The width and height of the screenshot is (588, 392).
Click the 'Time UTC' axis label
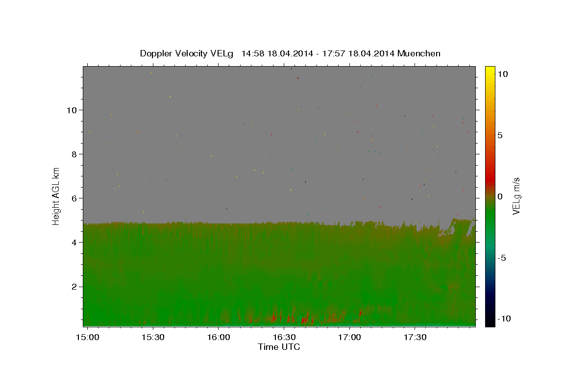(x=279, y=347)
